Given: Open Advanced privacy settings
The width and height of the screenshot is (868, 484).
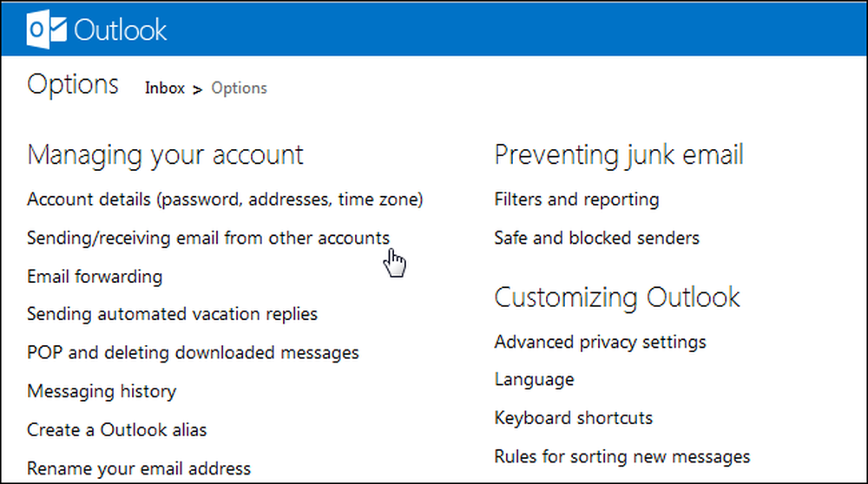Looking at the screenshot, I should [x=600, y=342].
